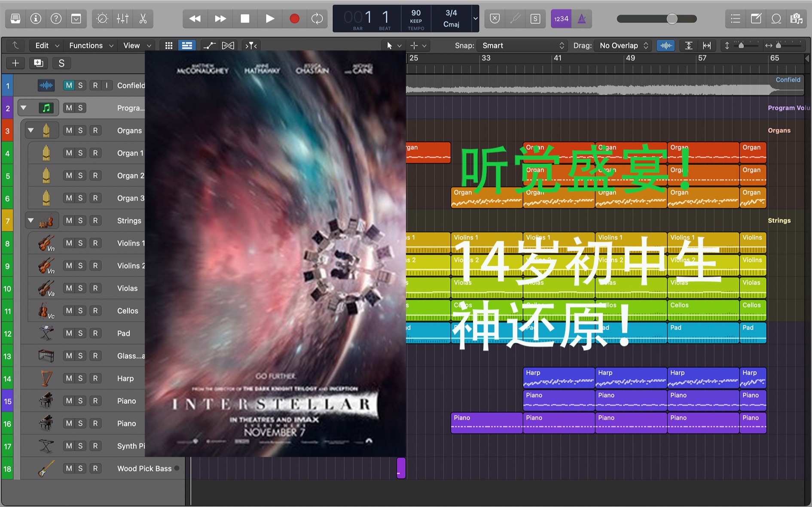The height and width of the screenshot is (507, 812).
Task: Open the Note Pads icon
Action: (756, 18)
